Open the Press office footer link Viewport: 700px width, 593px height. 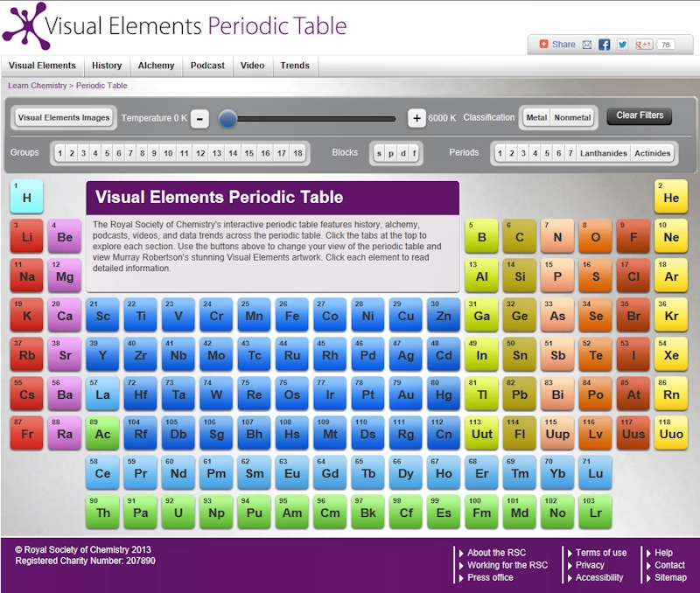coord(490,577)
